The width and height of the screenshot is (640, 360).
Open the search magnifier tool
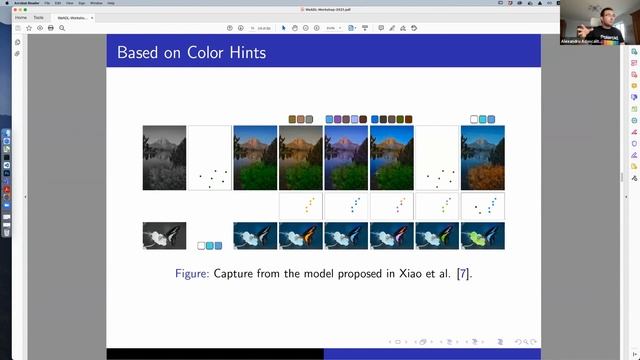click(x=62, y=28)
